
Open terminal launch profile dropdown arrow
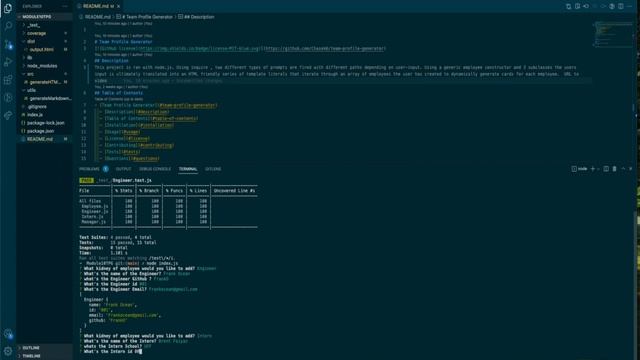598,169
